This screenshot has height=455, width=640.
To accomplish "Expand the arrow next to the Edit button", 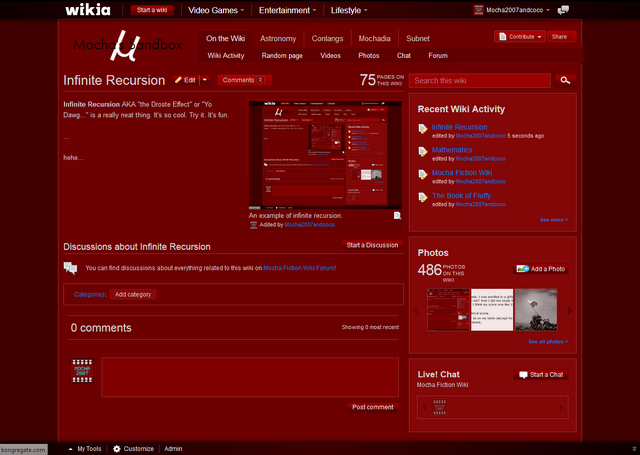I will [x=205, y=80].
